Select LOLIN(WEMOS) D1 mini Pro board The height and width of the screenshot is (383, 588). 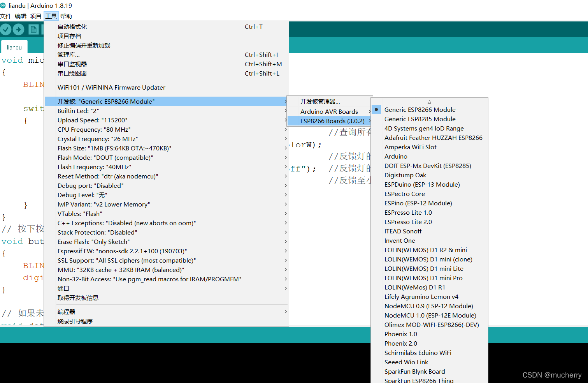[430, 278]
